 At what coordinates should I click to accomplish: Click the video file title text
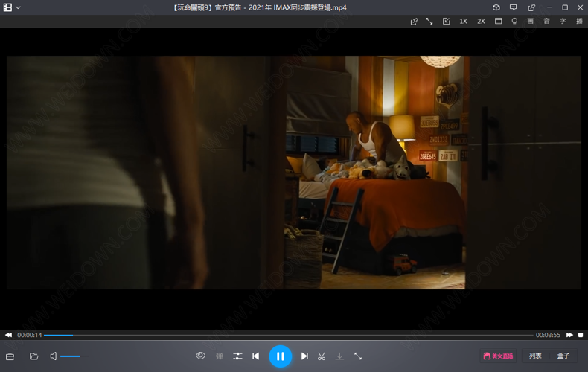pyautogui.click(x=260, y=7)
